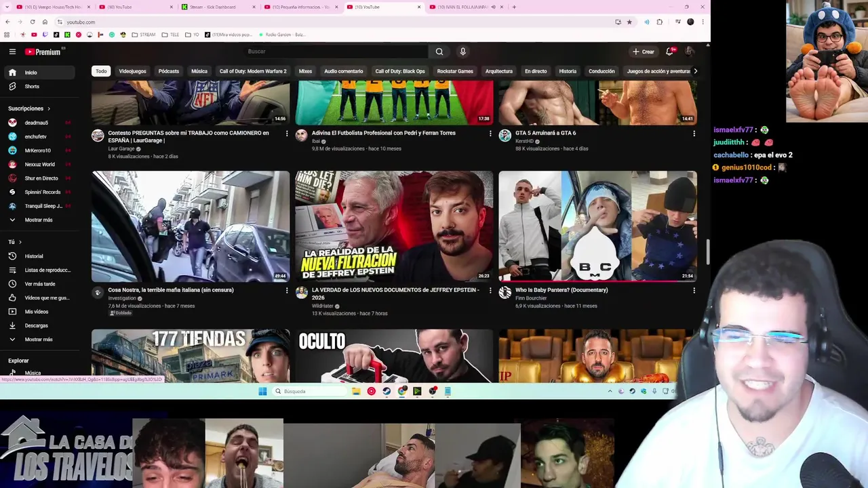Click browser reload button
Screen dimensions: 868x488
click(x=32, y=22)
